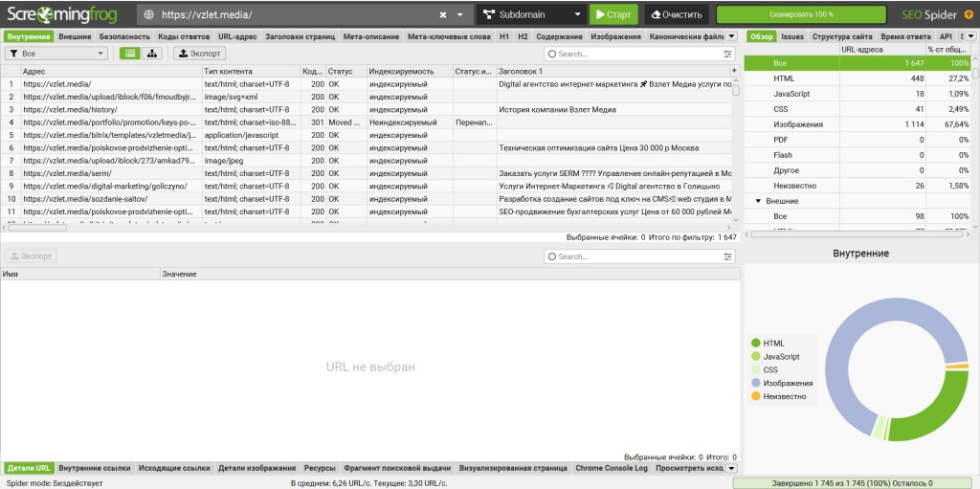
Task: Open the Issues right panel tab
Action: click(x=792, y=37)
